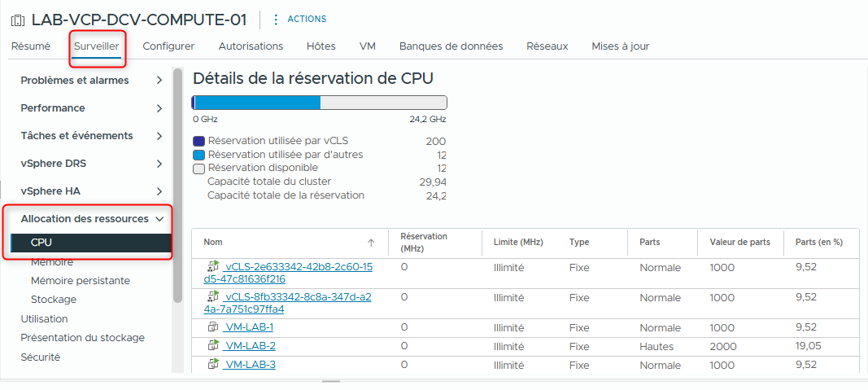868x390 pixels.
Task: Click the Détails de la réservation de CPU heading
Action: pyautogui.click(x=312, y=78)
